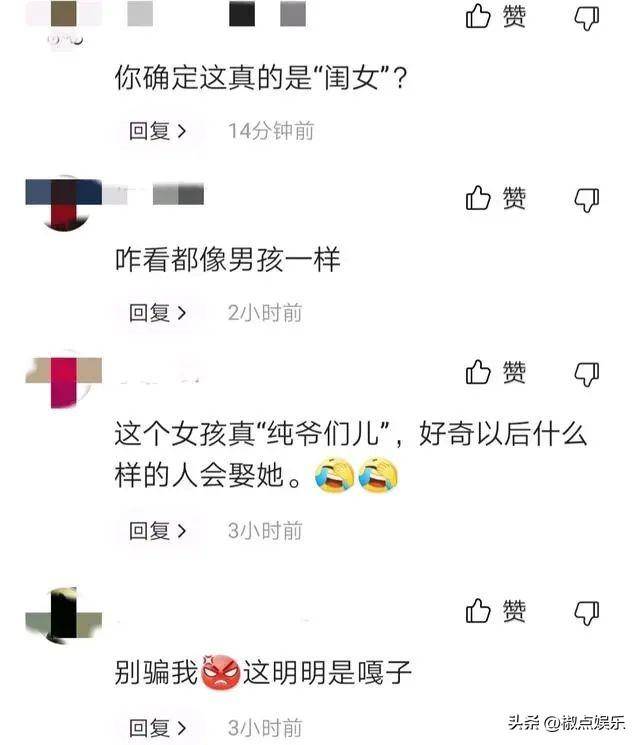
Task: Give thumbs-down to "这明明是嘎子" comment
Action: (x=587, y=613)
